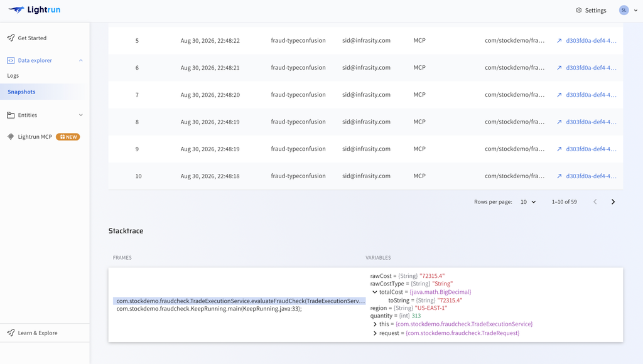Click the Data explorer code icon
643x364 pixels.
(x=11, y=60)
